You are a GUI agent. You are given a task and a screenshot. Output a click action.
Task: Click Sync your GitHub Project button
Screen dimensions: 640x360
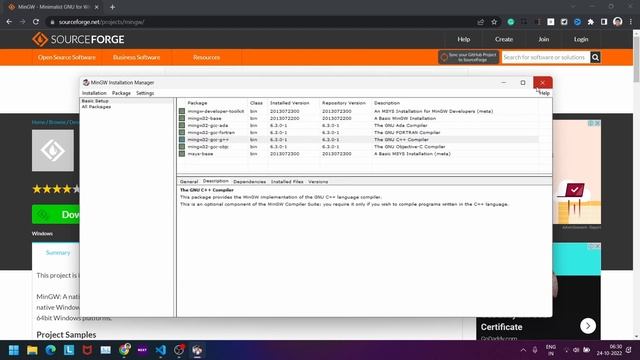[469, 57]
